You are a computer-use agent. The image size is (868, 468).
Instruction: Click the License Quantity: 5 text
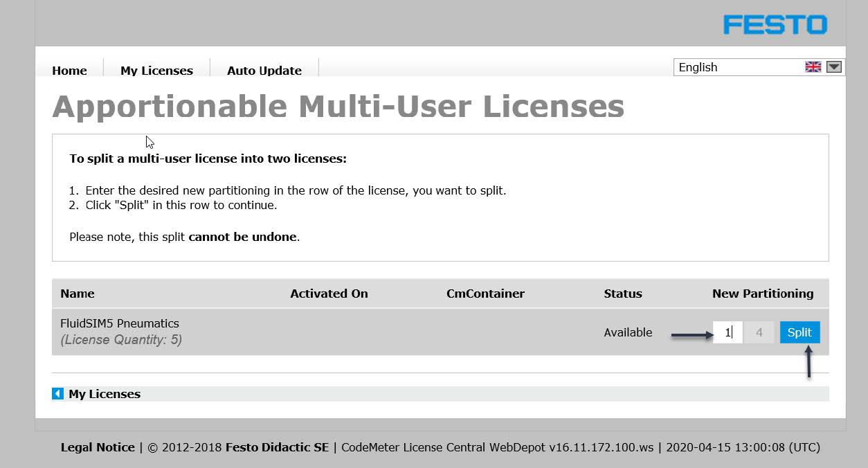tap(121, 340)
